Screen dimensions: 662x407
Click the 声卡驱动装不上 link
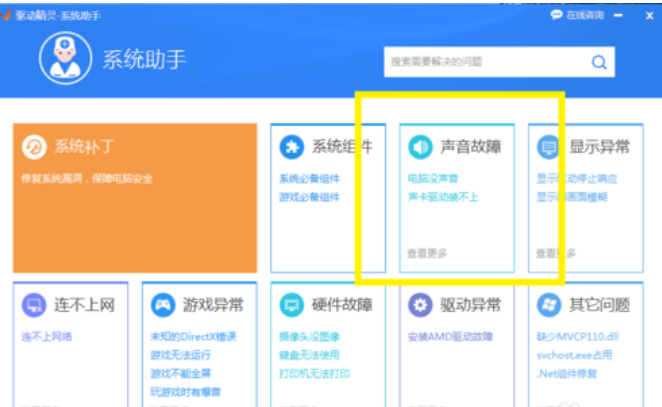[442, 197]
